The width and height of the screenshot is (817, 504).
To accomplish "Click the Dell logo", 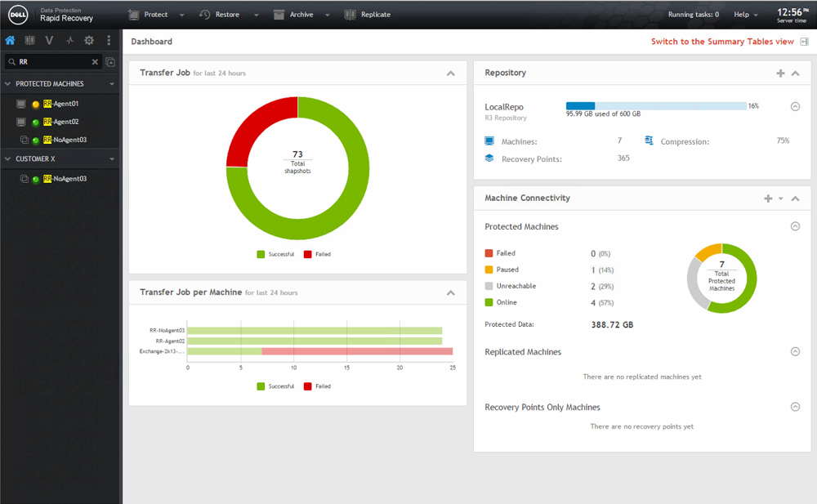I will point(18,15).
